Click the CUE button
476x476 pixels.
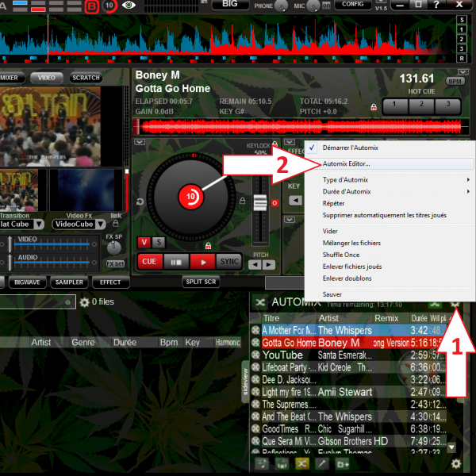pyautogui.click(x=148, y=261)
